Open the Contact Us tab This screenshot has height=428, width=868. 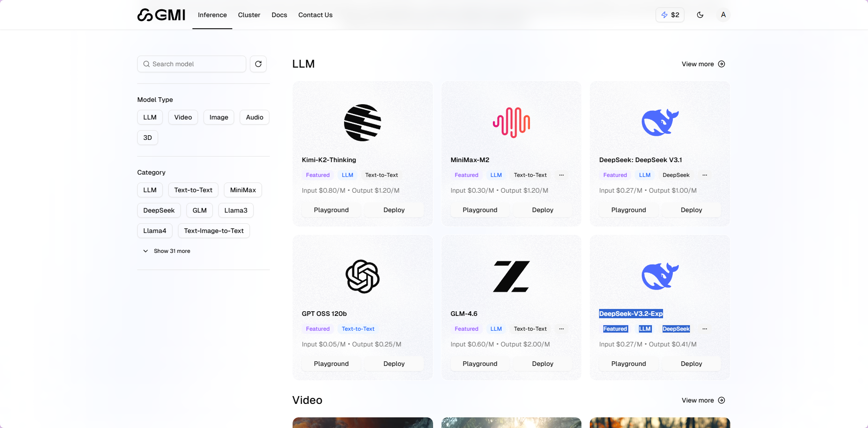coord(315,15)
